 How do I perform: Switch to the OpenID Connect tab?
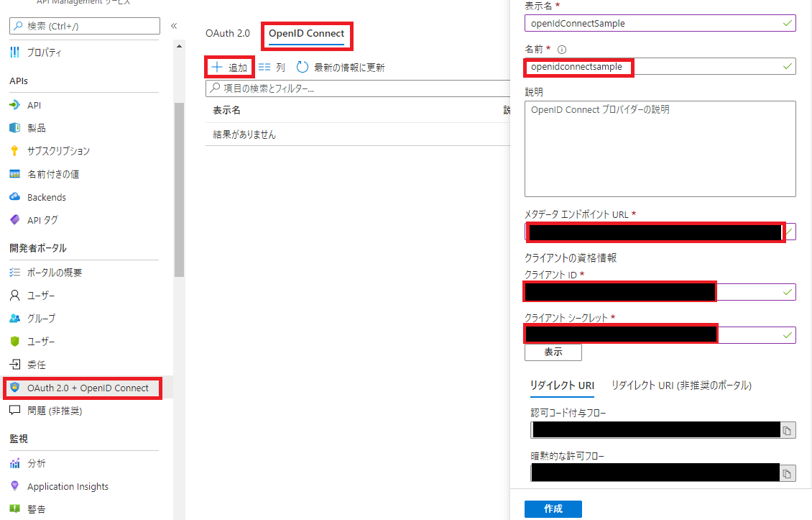[x=307, y=35]
